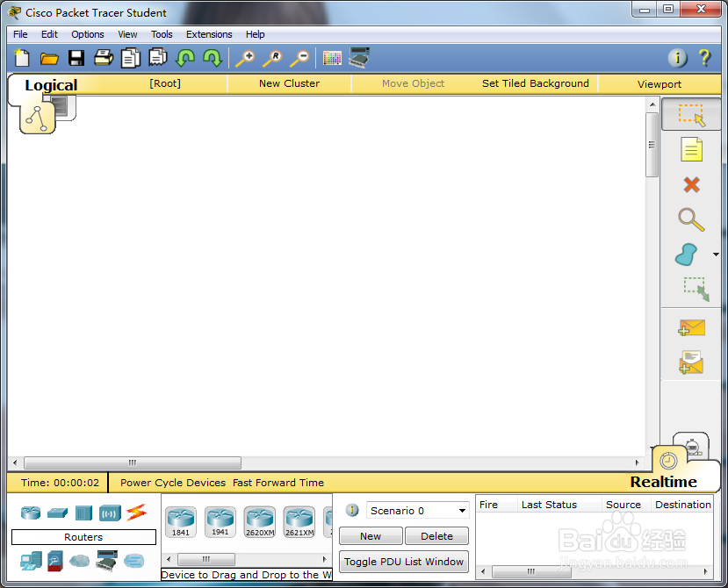Click Toggle PDU List Window
Image resolution: width=728 pixels, height=588 pixels.
(x=403, y=562)
